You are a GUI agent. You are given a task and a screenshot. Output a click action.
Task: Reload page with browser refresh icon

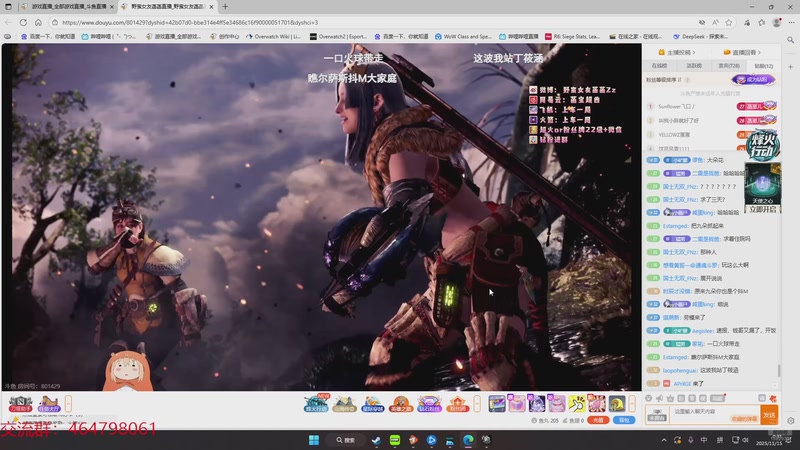tap(23, 22)
